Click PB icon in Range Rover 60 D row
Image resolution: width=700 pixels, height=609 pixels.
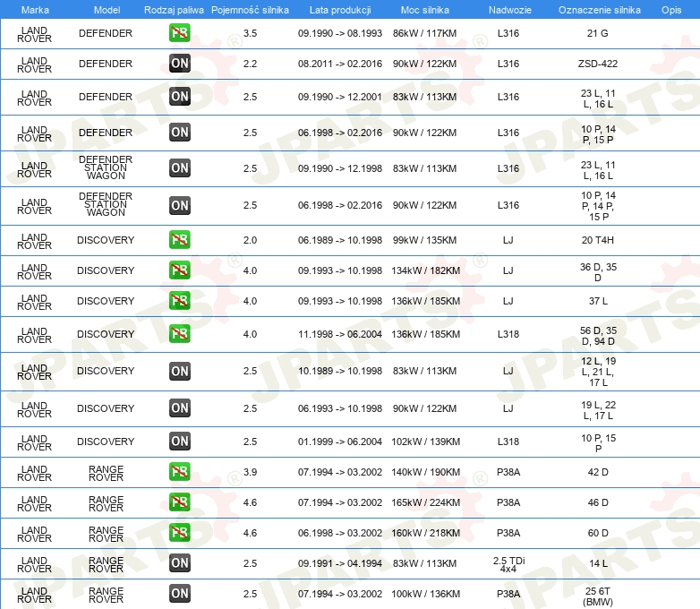point(179,533)
